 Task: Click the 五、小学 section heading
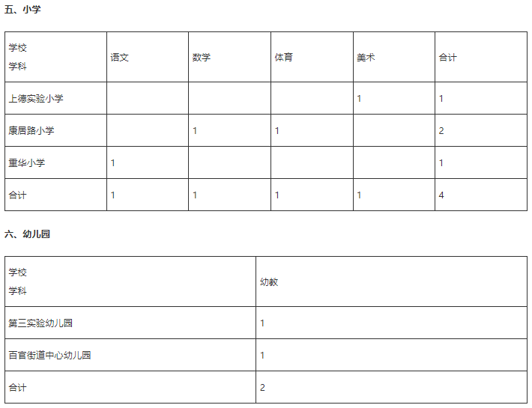point(22,10)
